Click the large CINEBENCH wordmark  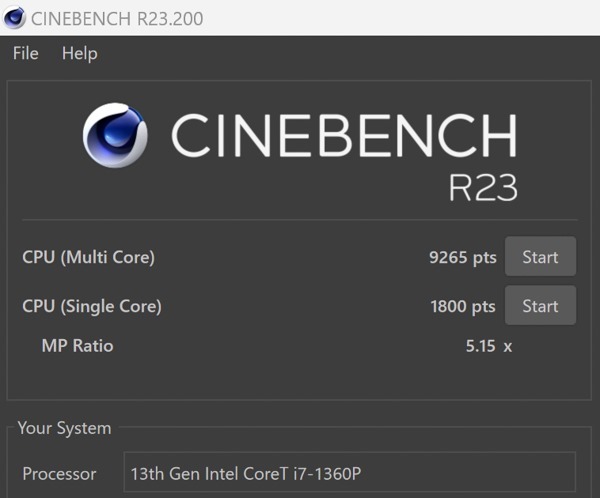coord(344,135)
